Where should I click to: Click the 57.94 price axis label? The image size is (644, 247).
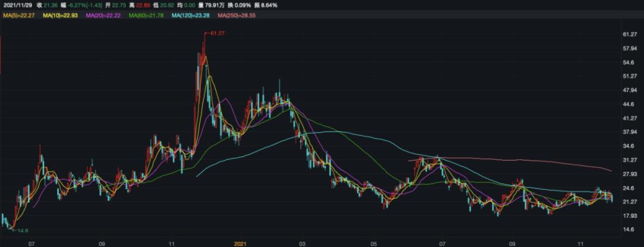click(630, 48)
